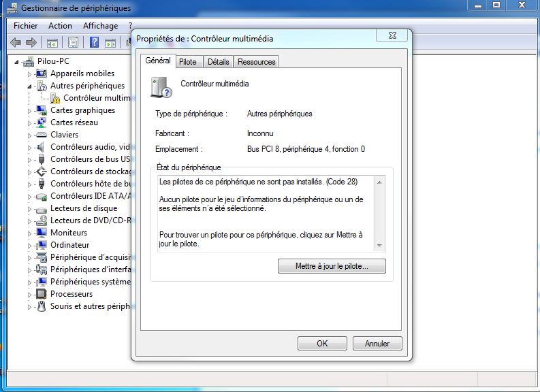This screenshot has height=392, width=540.
Task: Open the ? help menu
Action: pos(130,26)
